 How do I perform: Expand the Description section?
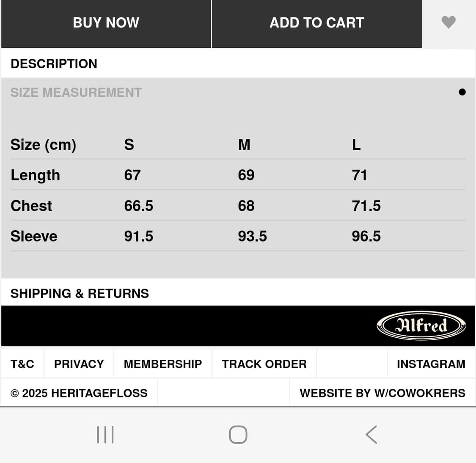coord(54,64)
